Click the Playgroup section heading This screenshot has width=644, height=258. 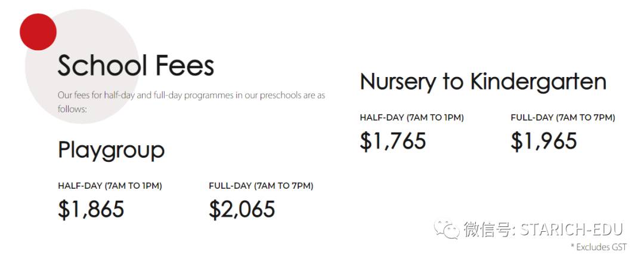point(111,150)
